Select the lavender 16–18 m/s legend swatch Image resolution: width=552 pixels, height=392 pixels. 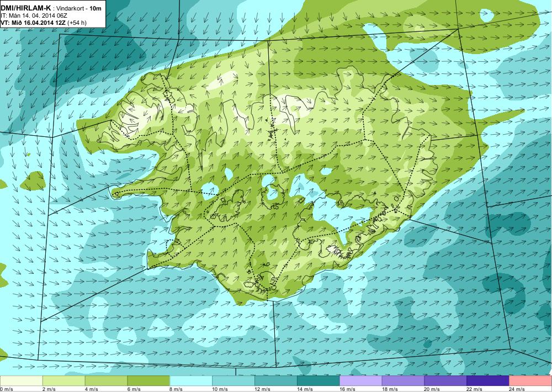360,381
